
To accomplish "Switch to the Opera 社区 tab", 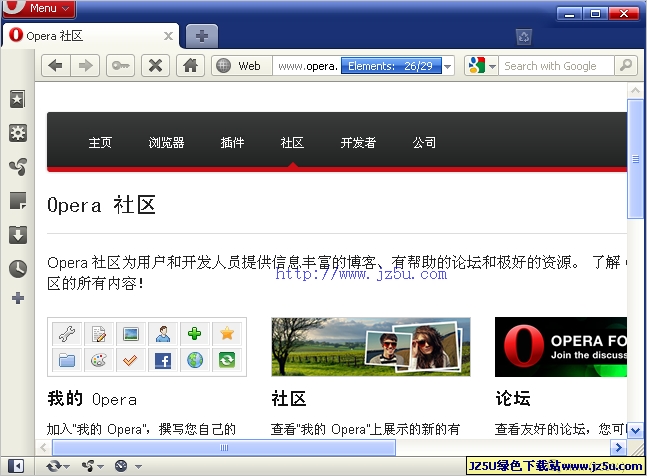I will 90,36.
